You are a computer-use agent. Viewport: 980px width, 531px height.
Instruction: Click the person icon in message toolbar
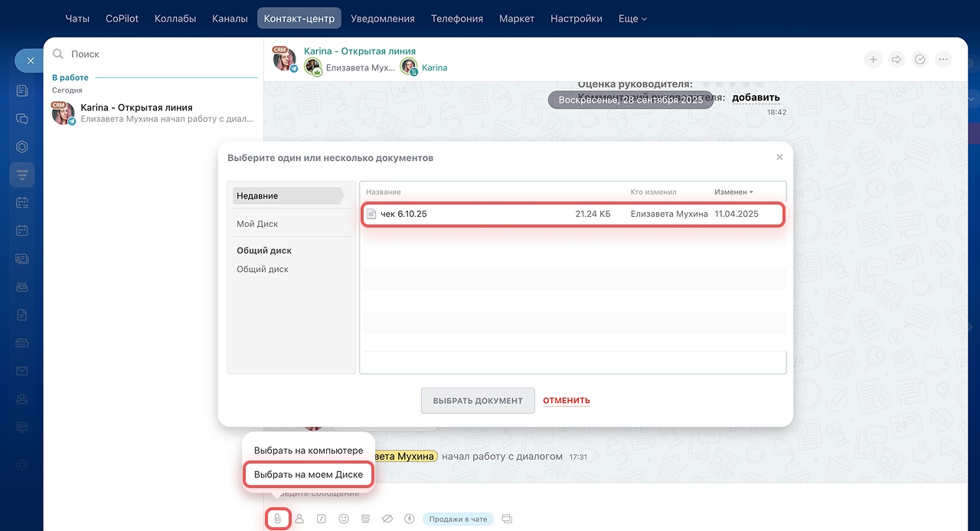click(299, 519)
